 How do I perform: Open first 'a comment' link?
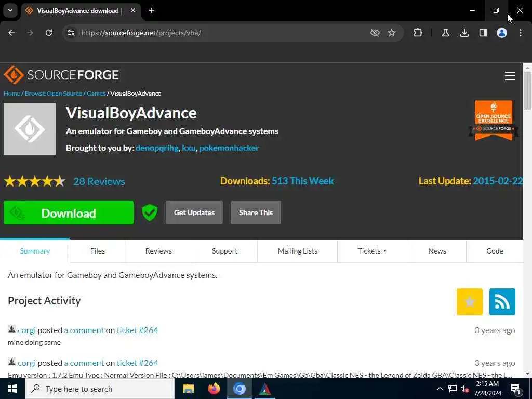click(84, 330)
